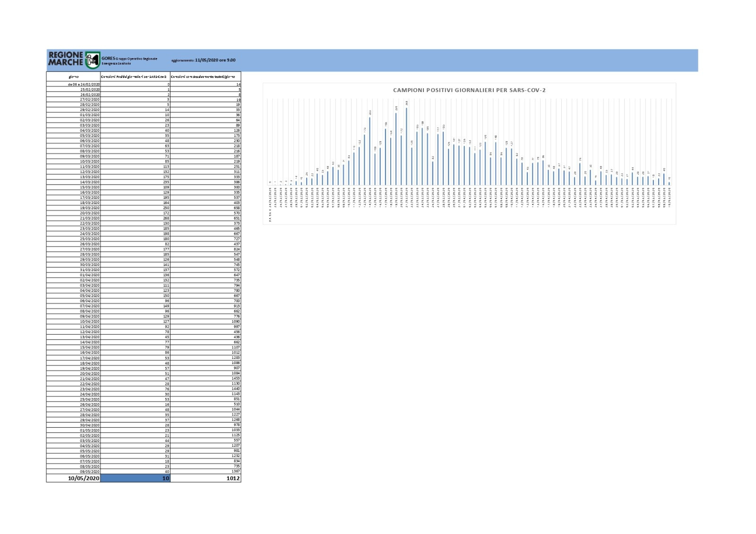This screenshot has width=756, height=534.
Task: Click tested value 1367 in the 09/05/2020 row
Action: click(x=206, y=472)
